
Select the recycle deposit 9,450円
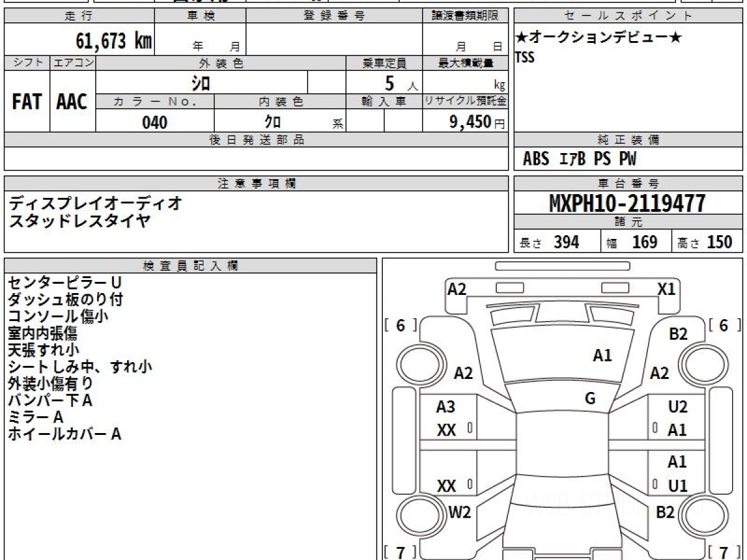click(x=477, y=122)
